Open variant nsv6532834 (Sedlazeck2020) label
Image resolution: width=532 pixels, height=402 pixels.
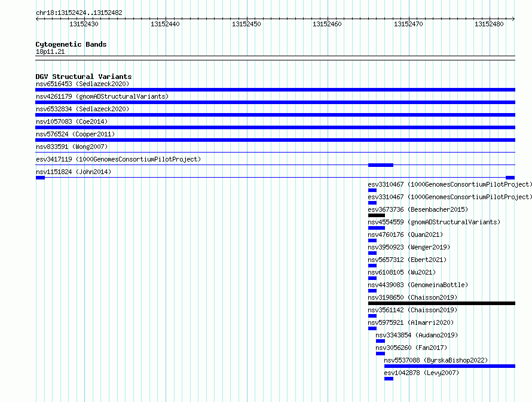pyautogui.click(x=82, y=109)
